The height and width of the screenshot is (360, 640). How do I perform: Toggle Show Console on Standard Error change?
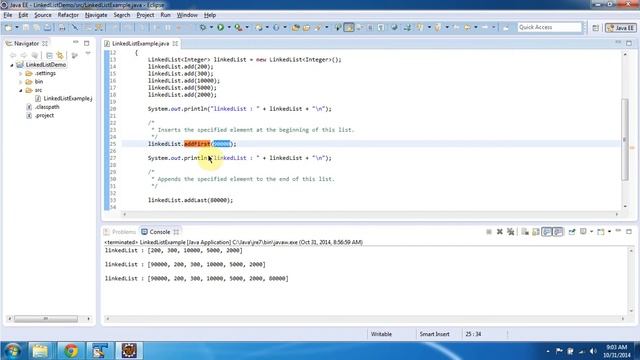click(558, 232)
